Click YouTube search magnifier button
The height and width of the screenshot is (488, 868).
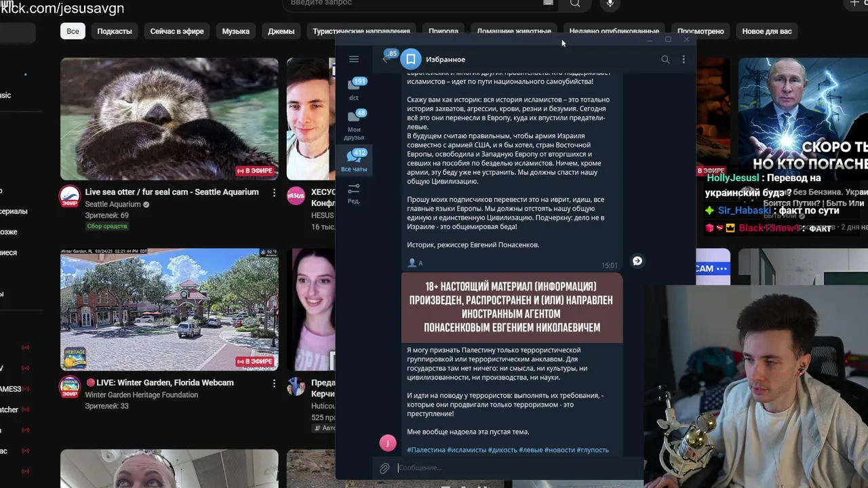tap(575, 3)
